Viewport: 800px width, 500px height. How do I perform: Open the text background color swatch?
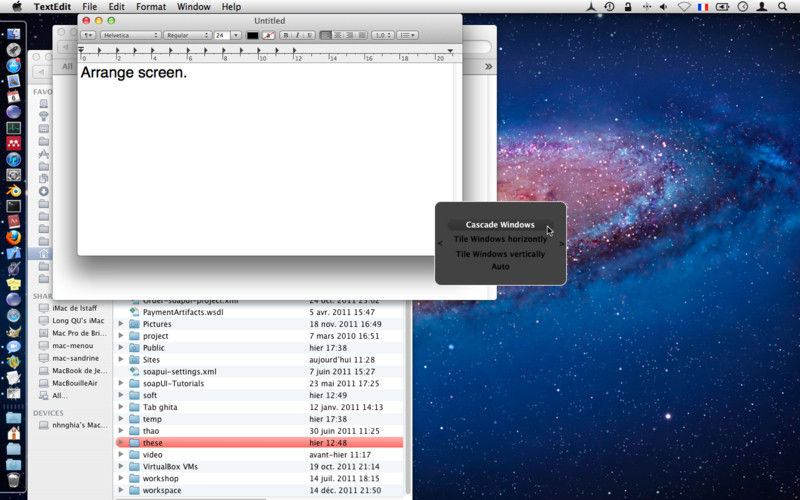268,35
